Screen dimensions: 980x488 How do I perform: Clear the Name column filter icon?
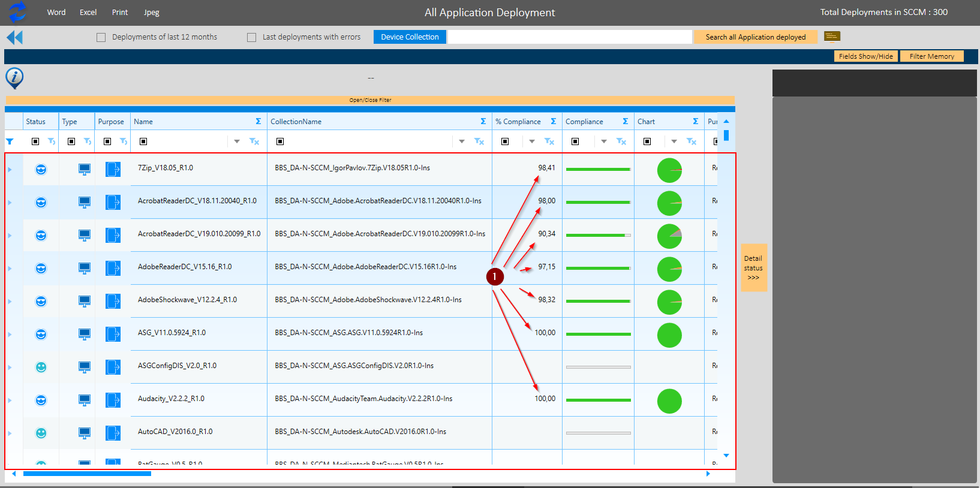pos(254,141)
